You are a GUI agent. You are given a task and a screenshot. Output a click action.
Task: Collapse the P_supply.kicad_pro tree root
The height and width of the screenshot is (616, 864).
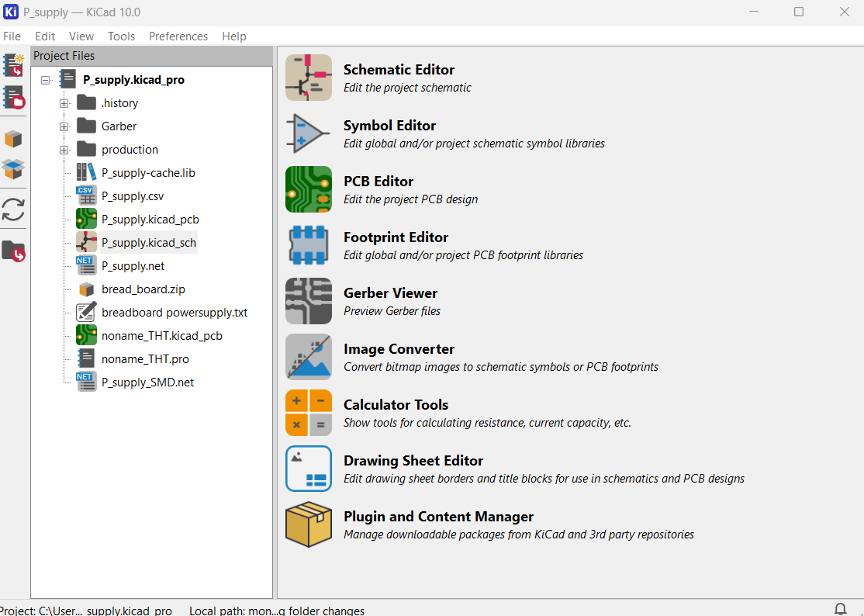(x=46, y=81)
